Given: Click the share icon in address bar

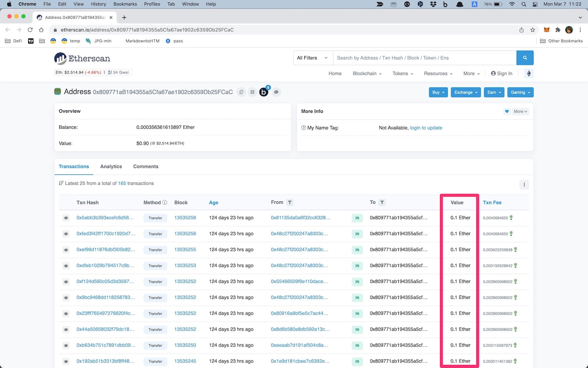Looking at the screenshot, I should click(x=521, y=30).
